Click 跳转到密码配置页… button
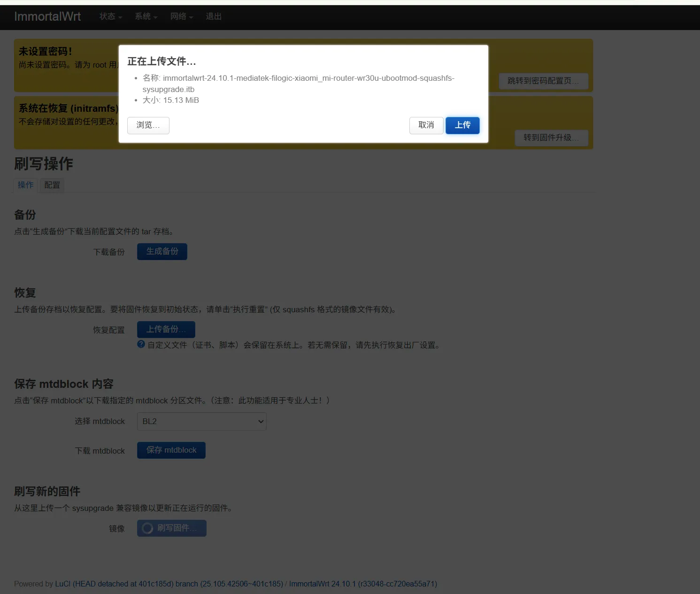This screenshot has height=594, width=700. click(543, 81)
